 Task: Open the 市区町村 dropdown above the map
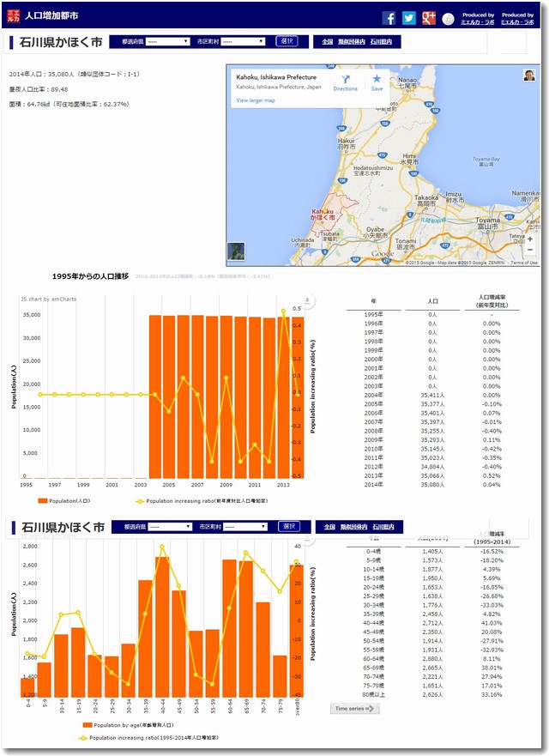(x=244, y=41)
